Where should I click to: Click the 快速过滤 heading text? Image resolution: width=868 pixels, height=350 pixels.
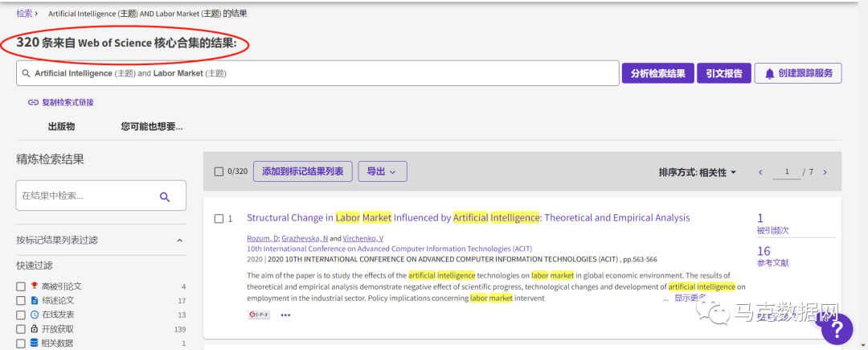pyautogui.click(x=35, y=266)
